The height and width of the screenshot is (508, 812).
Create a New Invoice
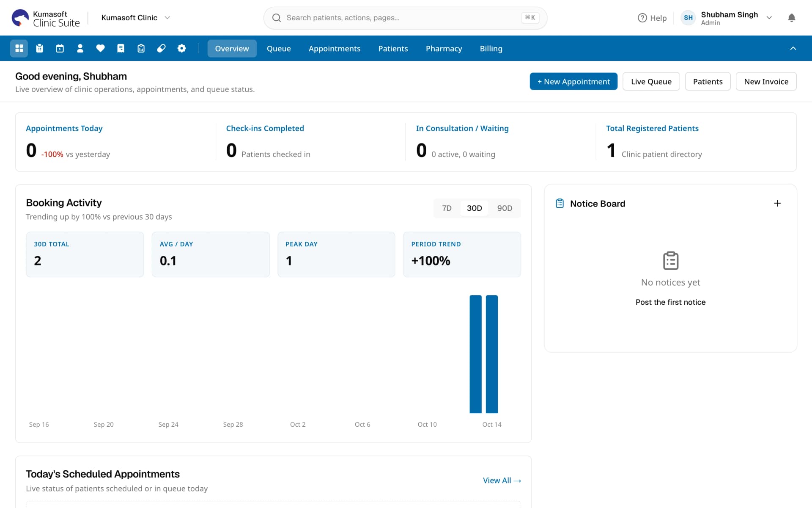[766, 81]
